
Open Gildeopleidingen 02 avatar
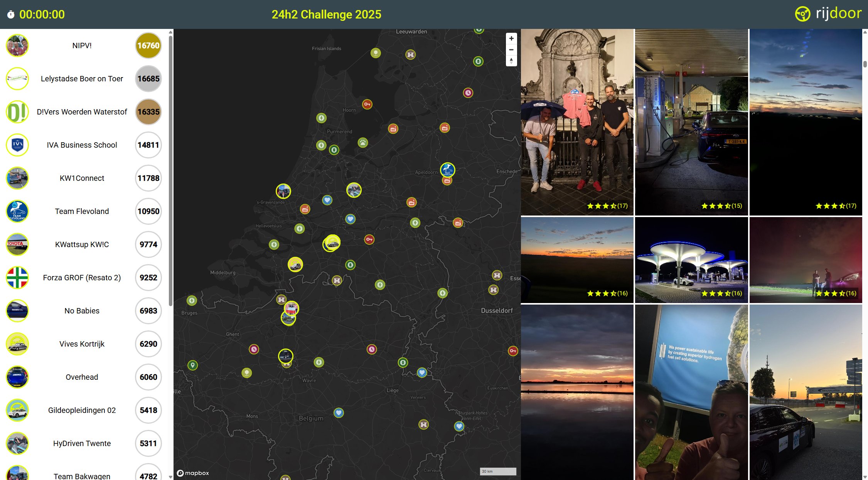[x=17, y=410]
